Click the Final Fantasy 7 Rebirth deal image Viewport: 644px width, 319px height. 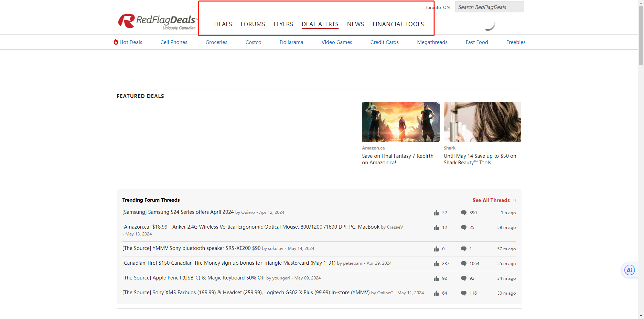[x=401, y=122]
